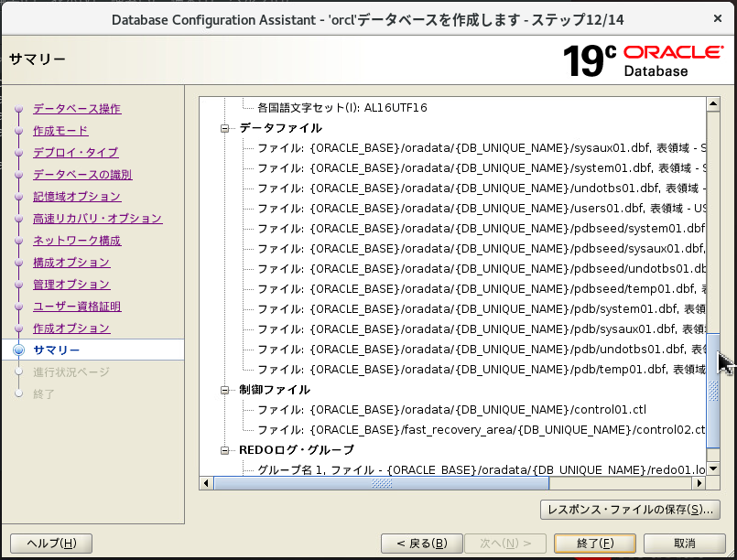Open the ネットワーク構成 step
This screenshot has width=737, height=560.
(x=77, y=241)
